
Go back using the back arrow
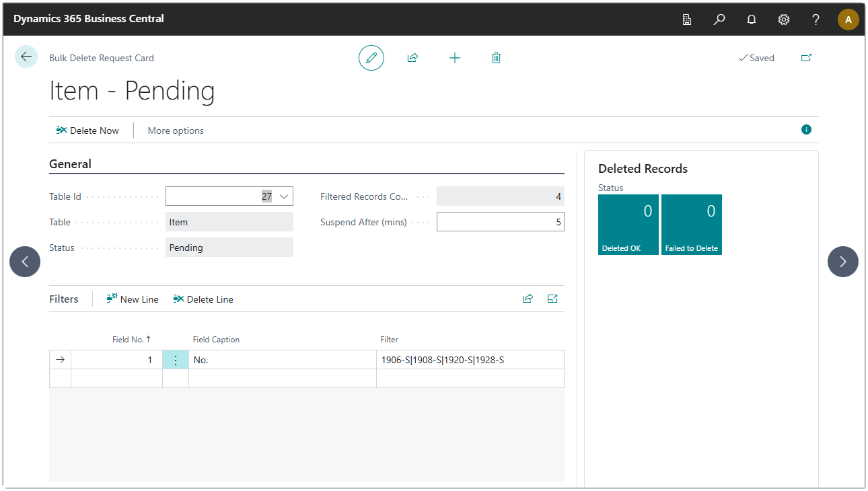[x=26, y=57]
